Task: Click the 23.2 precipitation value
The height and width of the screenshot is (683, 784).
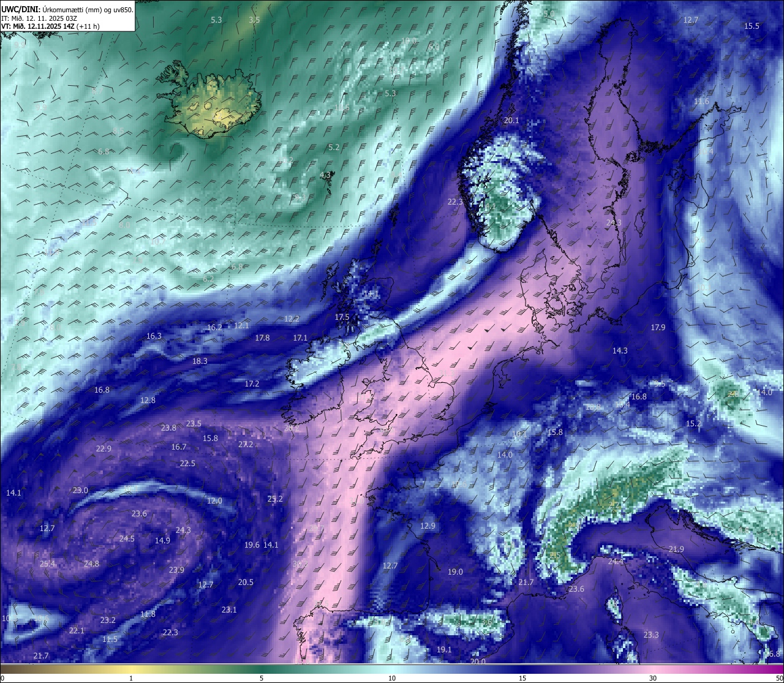Action: (x=108, y=621)
